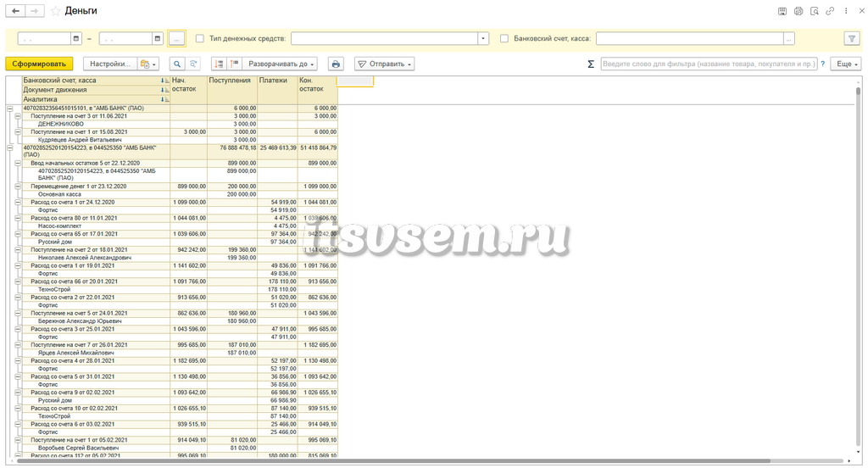Viewport: 868px width, 468px height.
Task: Go forward with the right arrow button
Action: click(34, 11)
